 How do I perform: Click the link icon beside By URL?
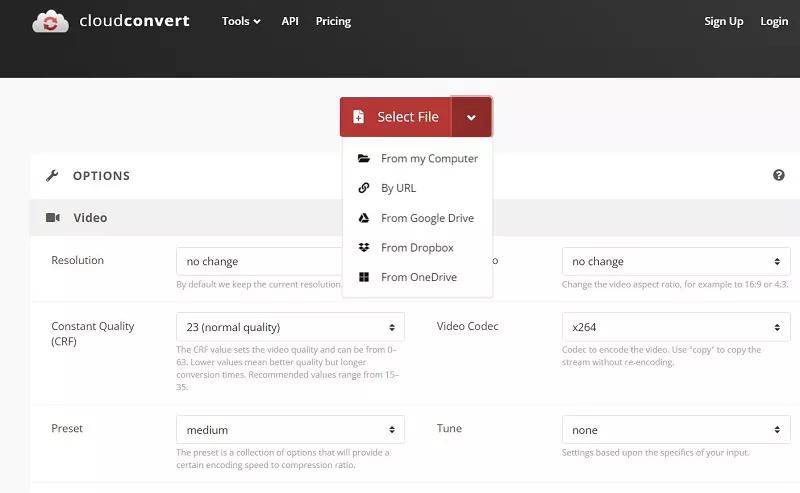coord(364,188)
